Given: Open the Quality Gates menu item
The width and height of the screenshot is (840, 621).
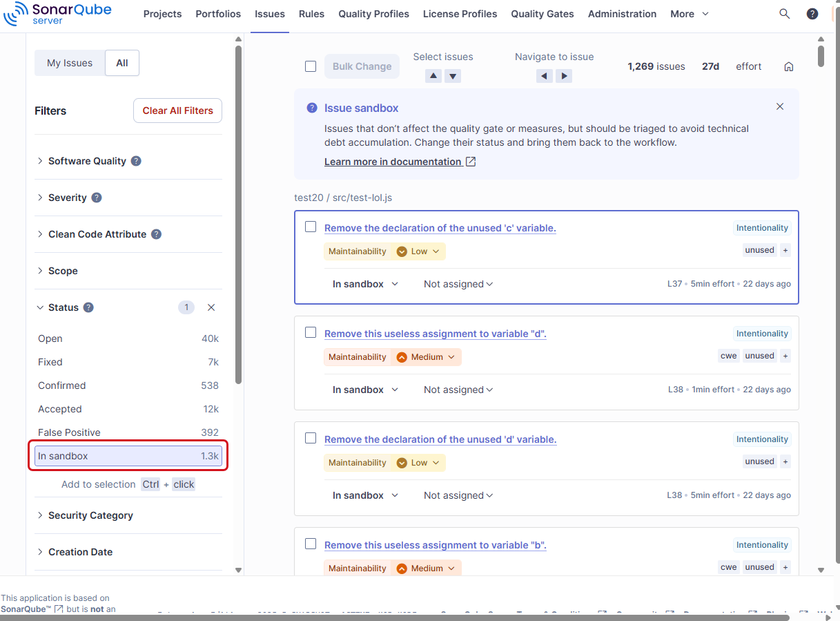Looking at the screenshot, I should 542,13.
